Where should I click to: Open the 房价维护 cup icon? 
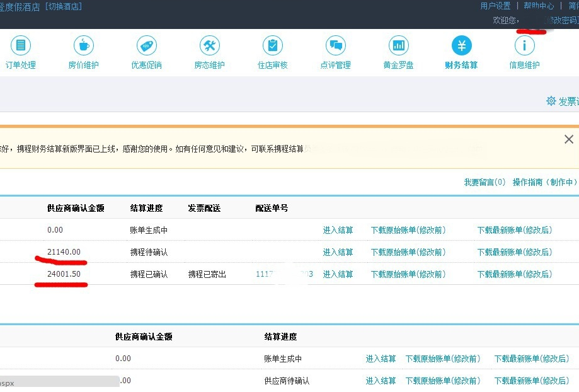click(84, 45)
